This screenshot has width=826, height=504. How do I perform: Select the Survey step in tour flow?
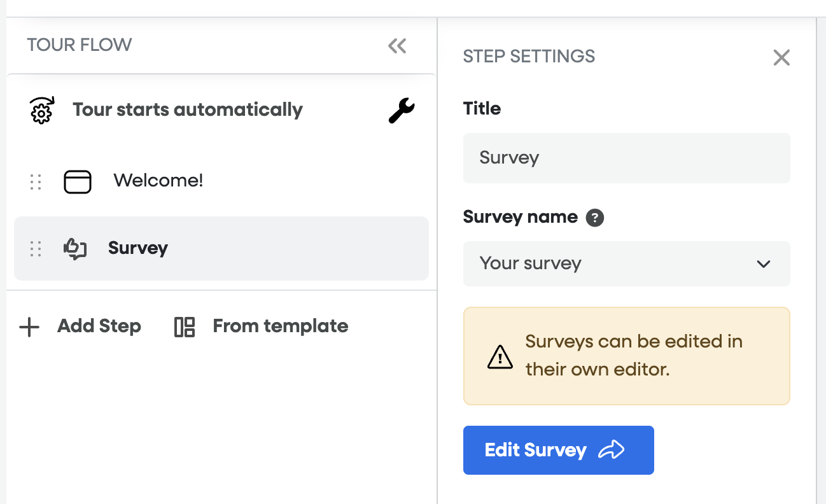138,248
